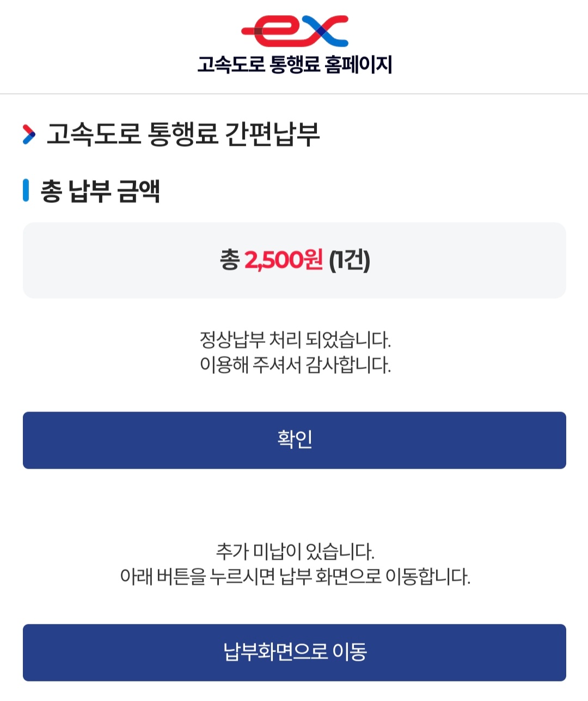The width and height of the screenshot is (588, 701).
Task: Click the 이용해 주셔서 감사합니다 text
Action: click(x=295, y=365)
